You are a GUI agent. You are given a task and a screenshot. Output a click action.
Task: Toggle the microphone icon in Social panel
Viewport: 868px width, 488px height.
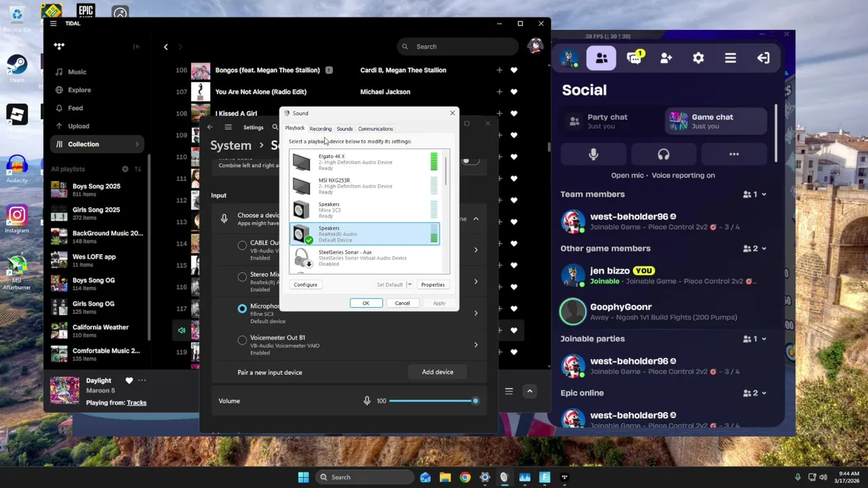[x=593, y=155]
